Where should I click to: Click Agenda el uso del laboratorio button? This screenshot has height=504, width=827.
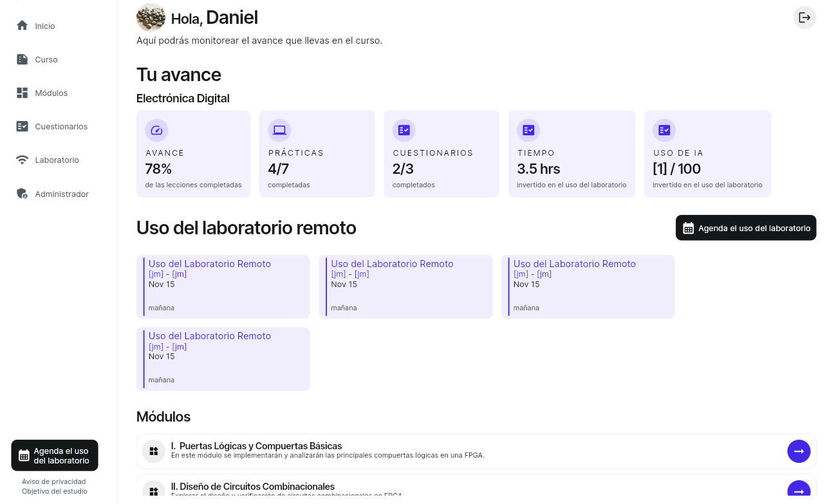pyautogui.click(x=745, y=228)
